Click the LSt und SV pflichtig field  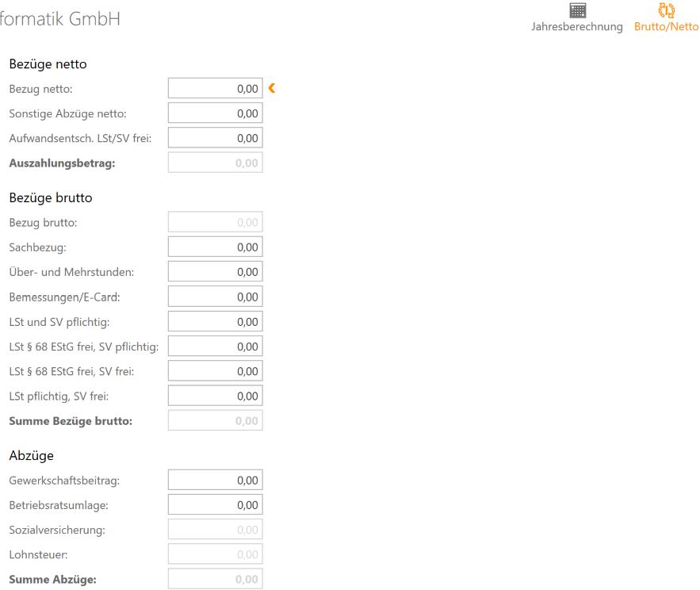(215, 322)
